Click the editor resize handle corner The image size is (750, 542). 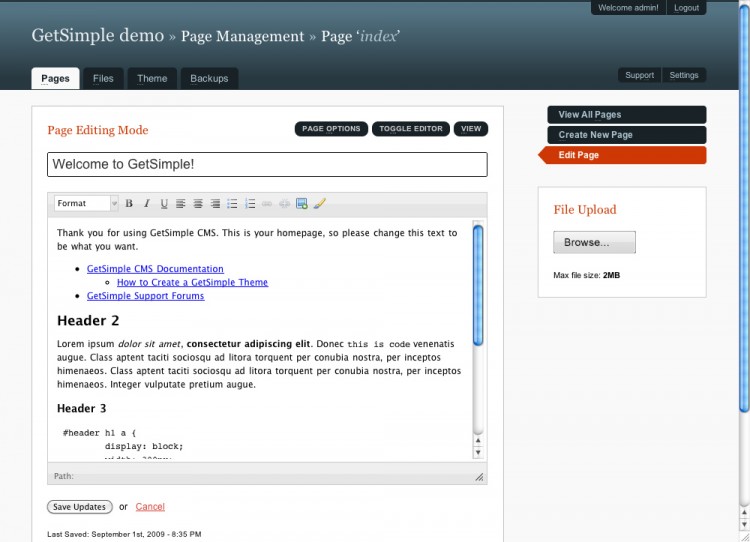pos(479,476)
